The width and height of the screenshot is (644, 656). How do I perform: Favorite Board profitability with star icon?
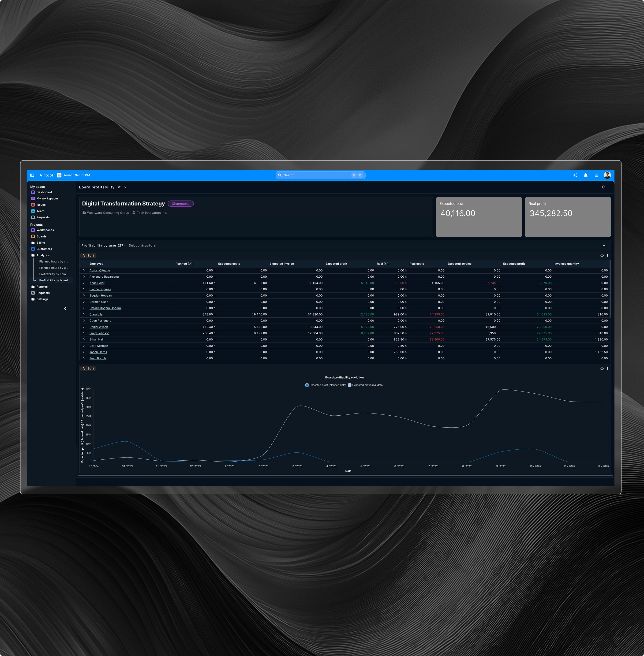pos(119,187)
